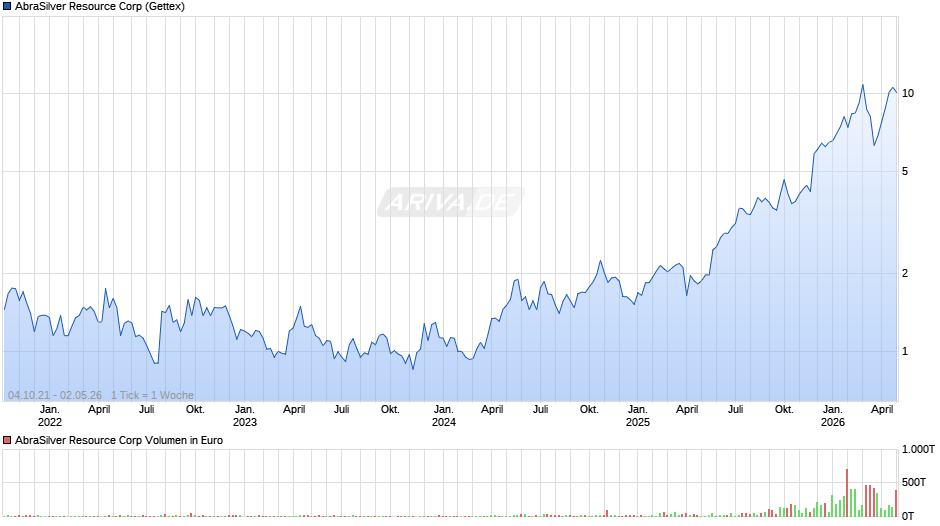Screen dimensions: 940x526
Task: Click the red legend square for Volumen
Action: 7,440
